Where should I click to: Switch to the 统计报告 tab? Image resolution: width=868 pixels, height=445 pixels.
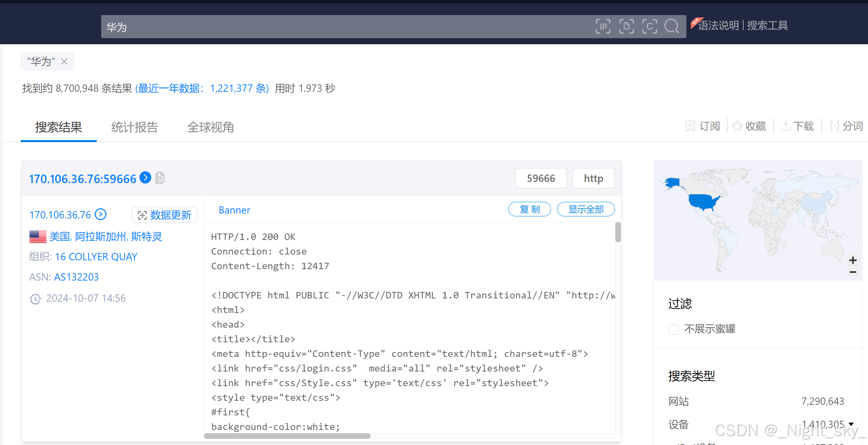point(135,127)
